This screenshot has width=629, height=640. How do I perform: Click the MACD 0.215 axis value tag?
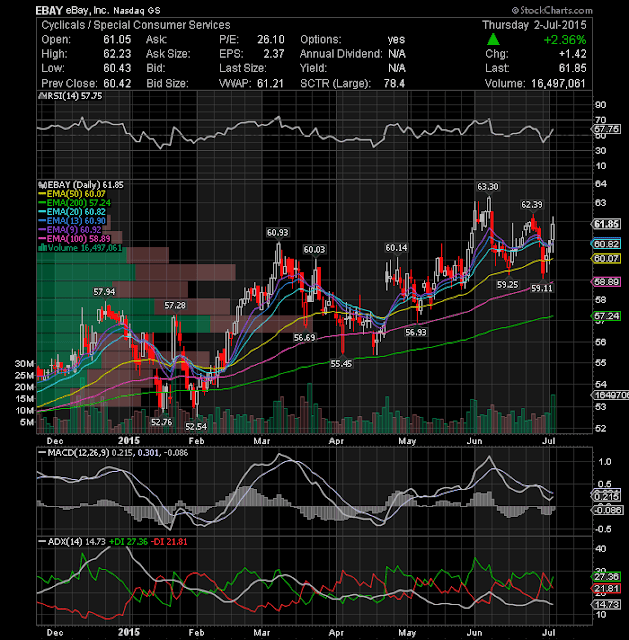coord(607,496)
